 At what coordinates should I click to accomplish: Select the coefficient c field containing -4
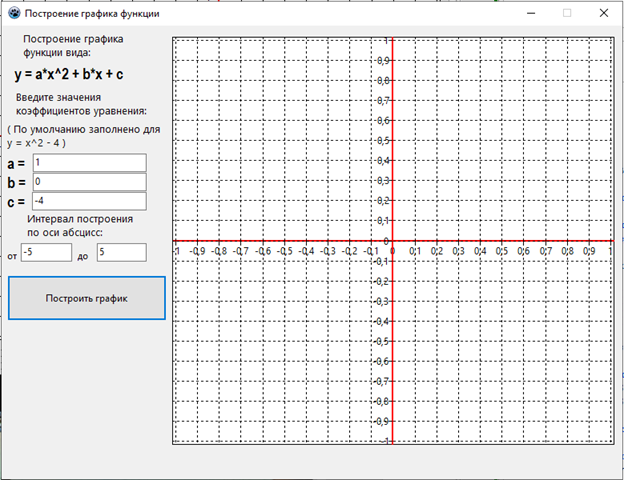tap(89, 202)
